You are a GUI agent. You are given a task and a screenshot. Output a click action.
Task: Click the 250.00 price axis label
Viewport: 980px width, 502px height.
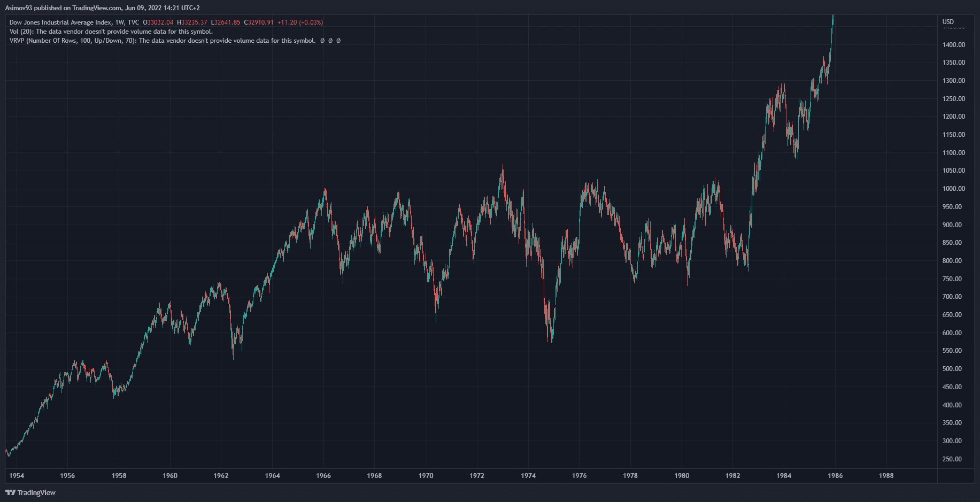(952, 459)
